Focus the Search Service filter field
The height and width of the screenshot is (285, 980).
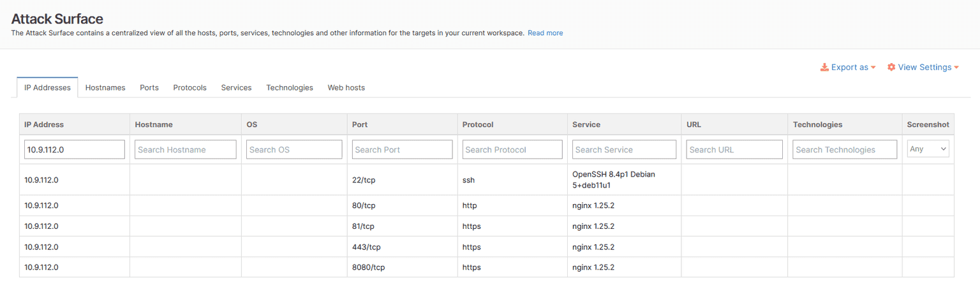click(624, 149)
